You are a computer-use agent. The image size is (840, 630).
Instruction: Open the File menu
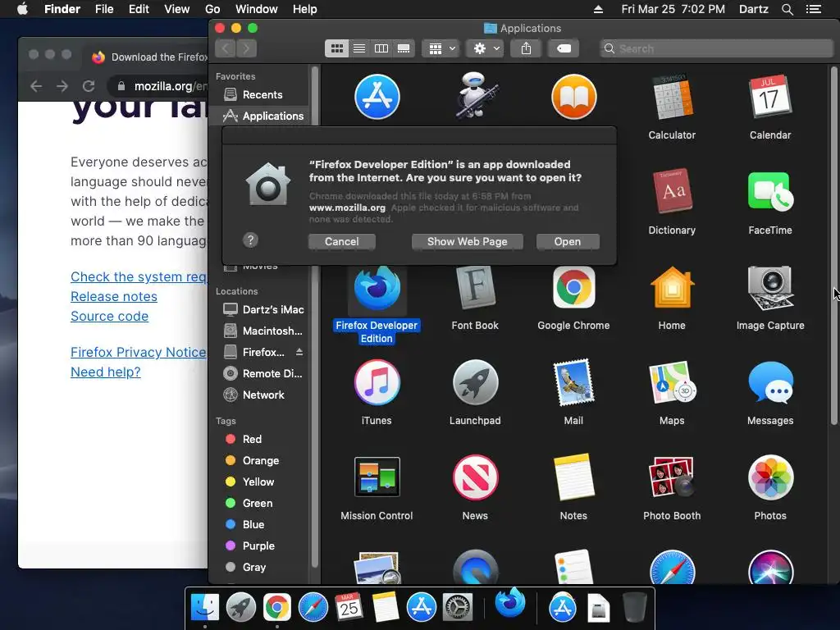[x=104, y=9]
